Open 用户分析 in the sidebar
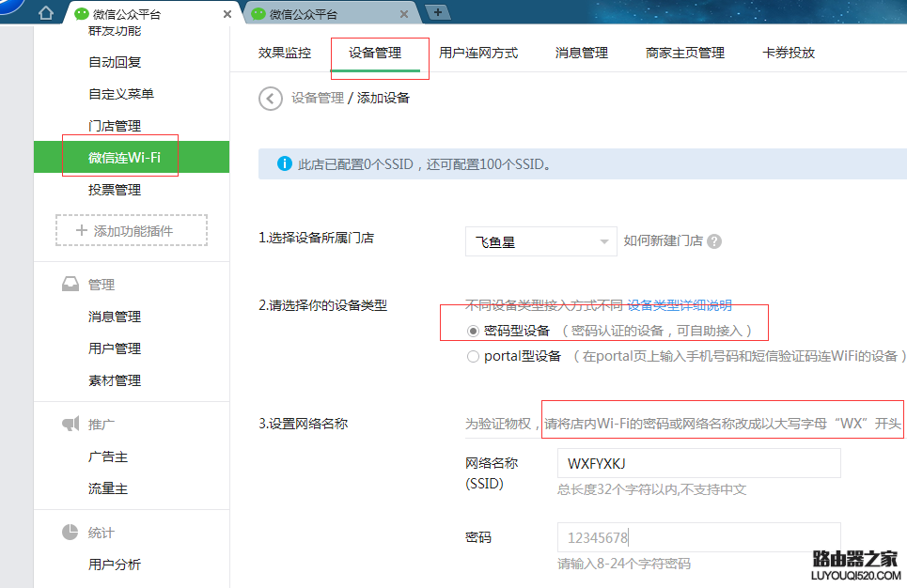Screen dimensions: 907x588 pyautogui.click(x=115, y=565)
